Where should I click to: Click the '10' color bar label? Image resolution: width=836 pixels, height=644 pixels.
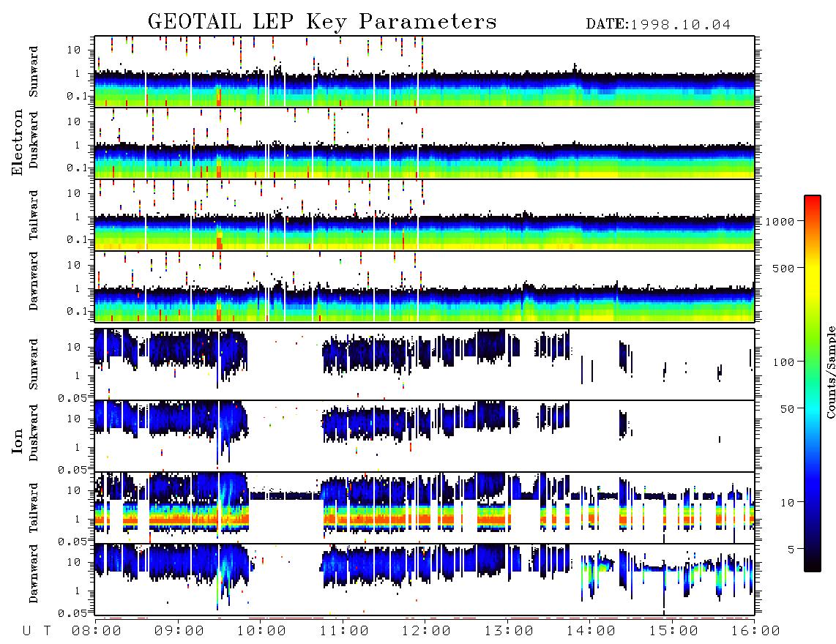(x=787, y=503)
